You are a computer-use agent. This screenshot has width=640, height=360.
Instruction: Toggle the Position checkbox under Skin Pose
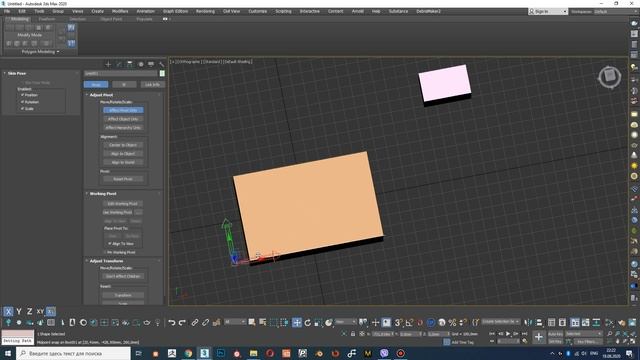(22, 95)
